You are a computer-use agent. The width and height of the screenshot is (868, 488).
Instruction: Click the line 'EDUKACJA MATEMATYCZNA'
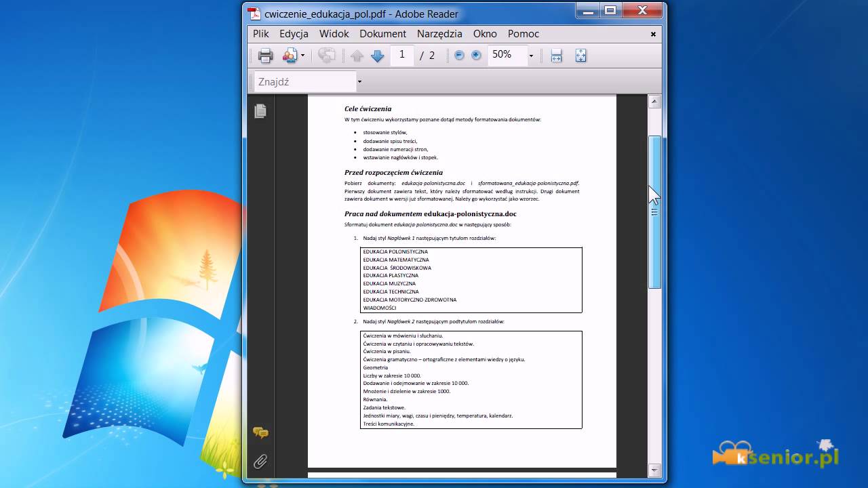tap(396, 260)
